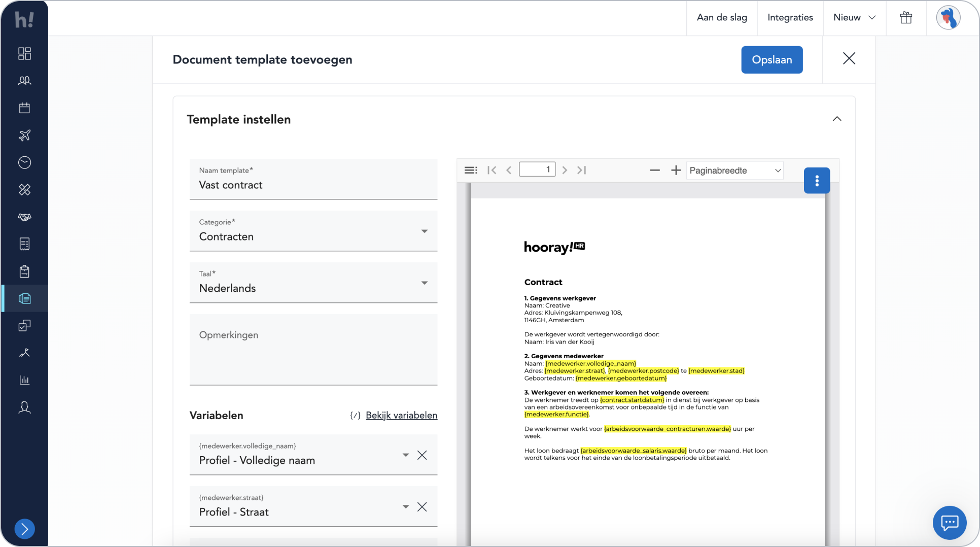Go to next page of the preview
This screenshot has height=547, width=980.
click(x=565, y=170)
